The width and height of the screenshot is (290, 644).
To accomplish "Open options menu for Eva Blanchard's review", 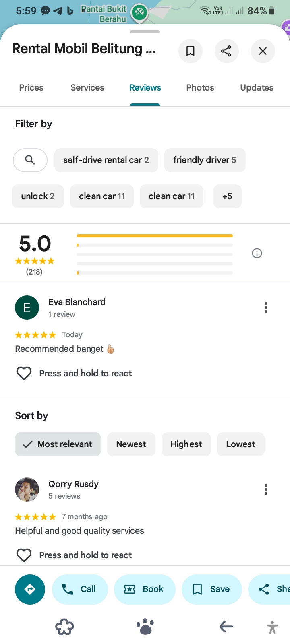I will tap(266, 308).
